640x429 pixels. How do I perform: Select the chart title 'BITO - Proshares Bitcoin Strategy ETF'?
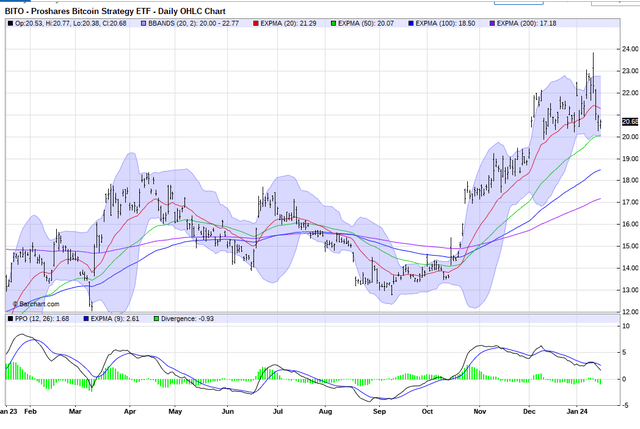pyautogui.click(x=80, y=11)
